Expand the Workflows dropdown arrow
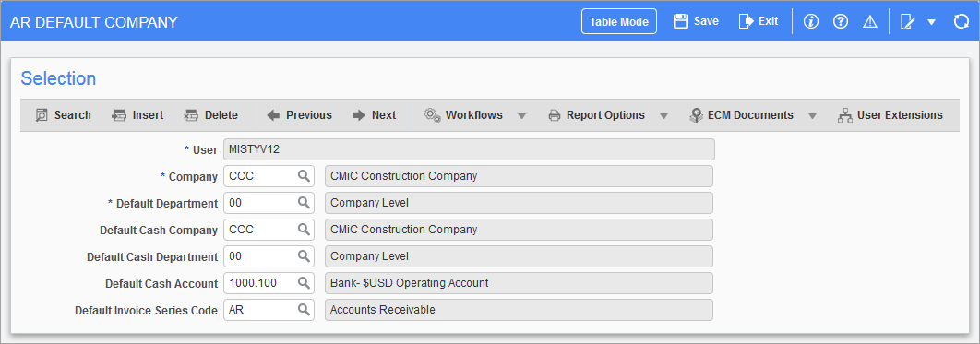The image size is (980, 344). 522,116
